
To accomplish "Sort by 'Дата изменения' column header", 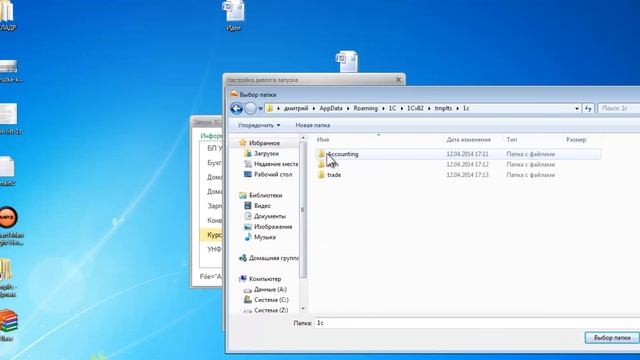I will coord(469,140).
